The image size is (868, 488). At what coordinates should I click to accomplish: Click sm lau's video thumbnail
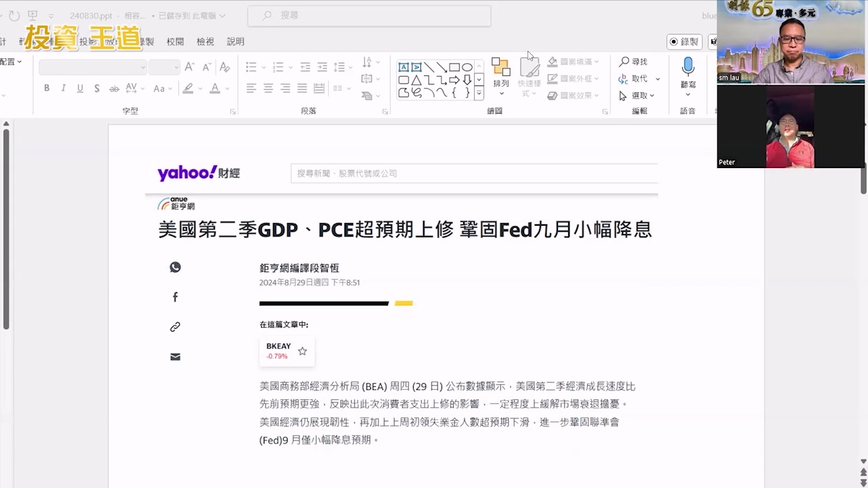(x=791, y=42)
